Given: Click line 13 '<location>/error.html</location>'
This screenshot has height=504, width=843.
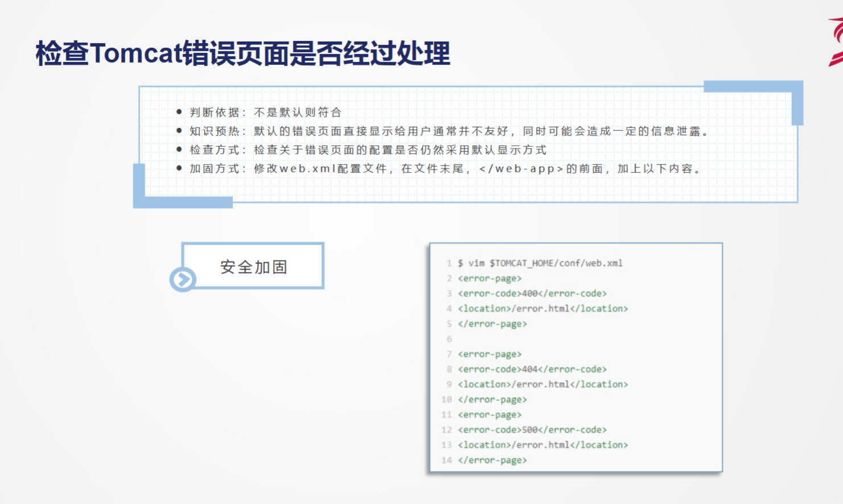Looking at the screenshot, I should point(543,445).
